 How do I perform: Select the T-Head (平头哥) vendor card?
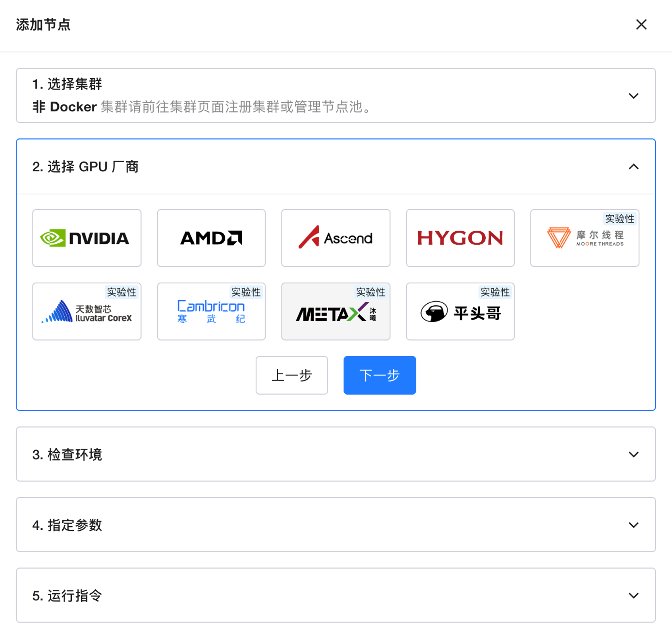[460, 312]
